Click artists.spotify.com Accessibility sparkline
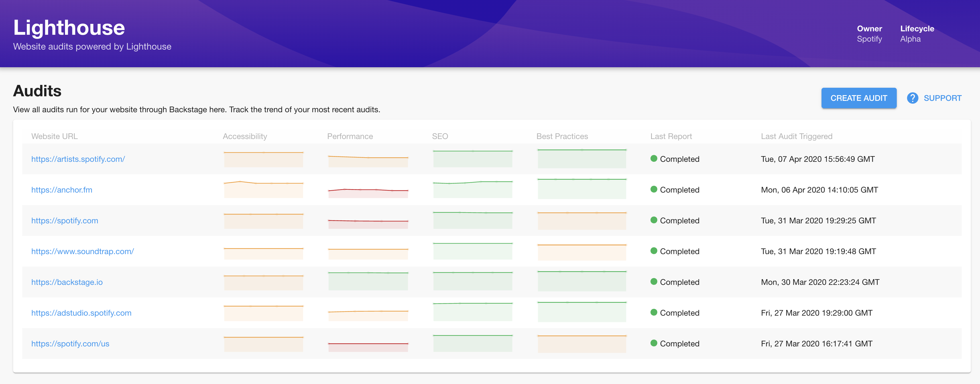This screenshot has height=384, width=980. coord(263,159)
